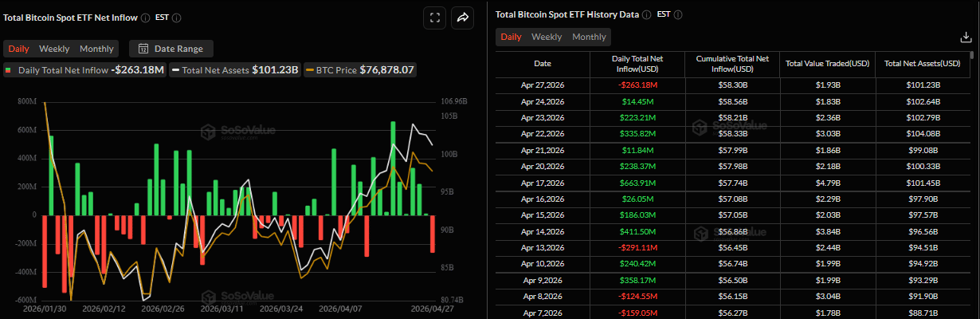The height and width of the screenshot is (319, 980).
Task: Select Weekly tab in history data table
Action: click(x=547, y=37)
